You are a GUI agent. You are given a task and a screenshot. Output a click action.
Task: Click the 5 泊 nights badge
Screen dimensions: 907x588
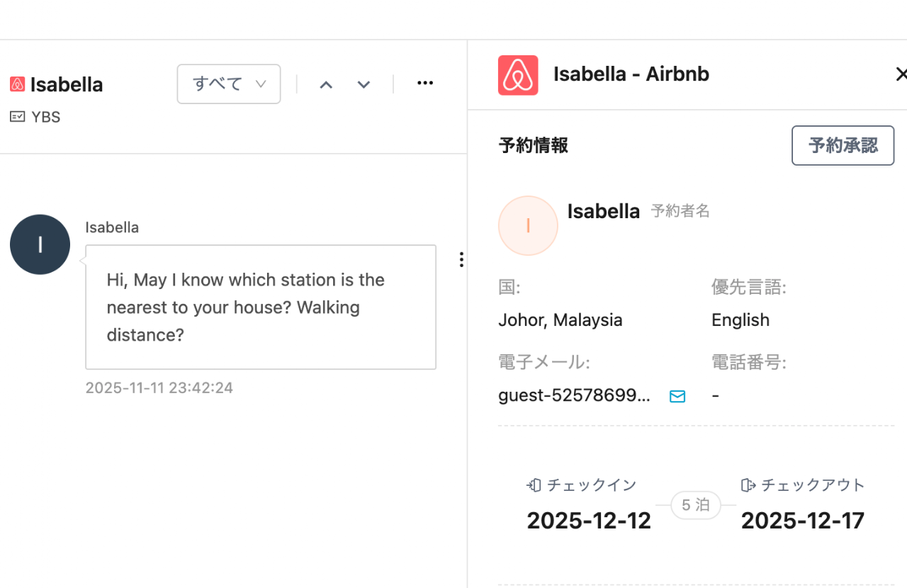click(696, 505)
